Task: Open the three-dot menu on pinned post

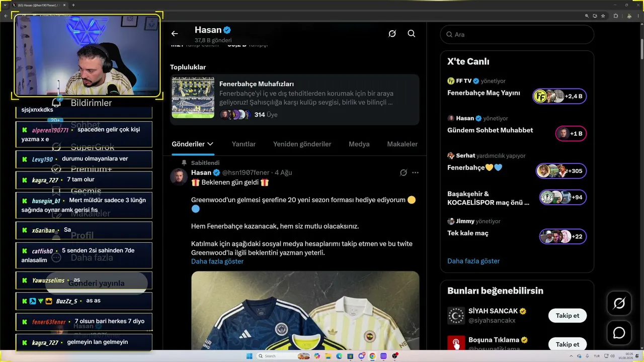Action: (415, 172)
